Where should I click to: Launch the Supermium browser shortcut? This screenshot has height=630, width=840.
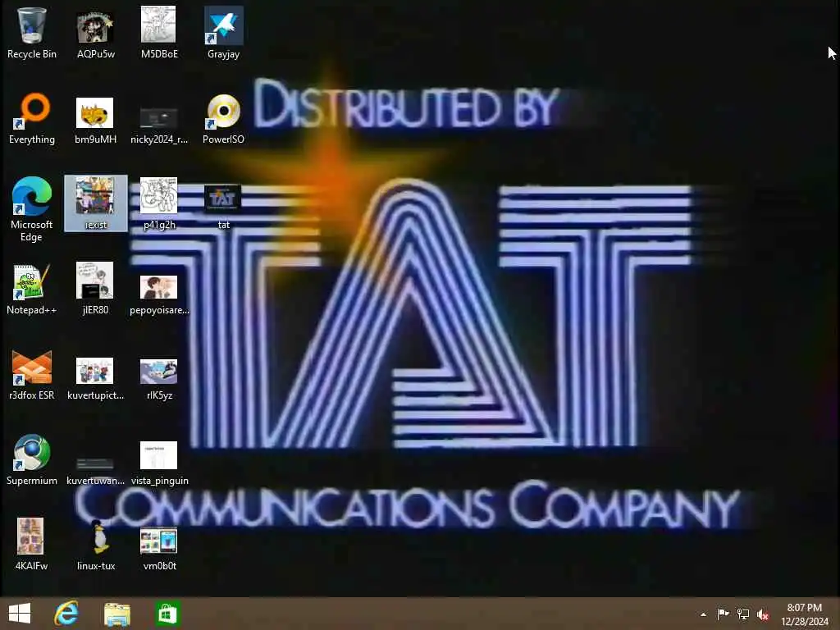click(32, 459)
